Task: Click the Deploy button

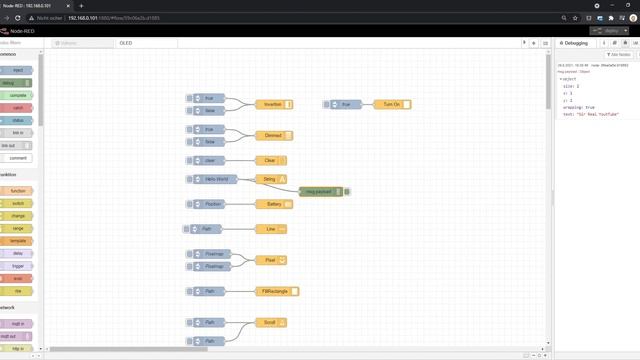Action: pyautogui.click(x=606, y=31)
